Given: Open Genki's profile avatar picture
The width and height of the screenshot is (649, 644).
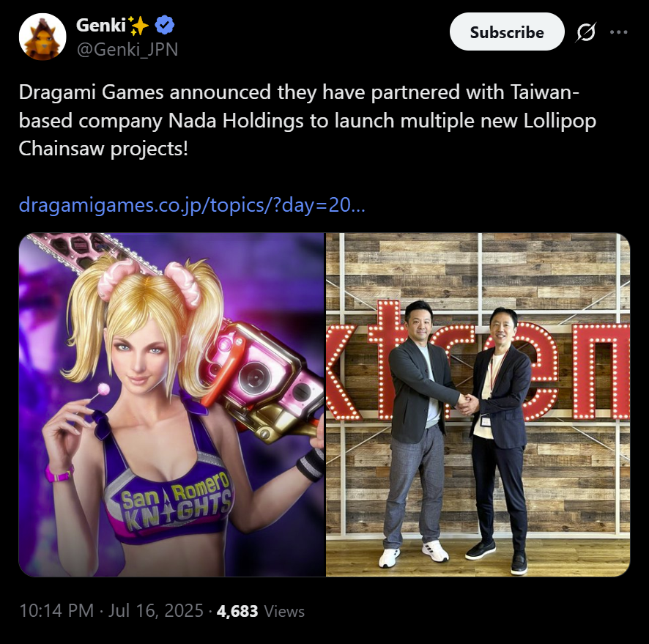Looking at the screenshot, I should click(x=42, y=37).
